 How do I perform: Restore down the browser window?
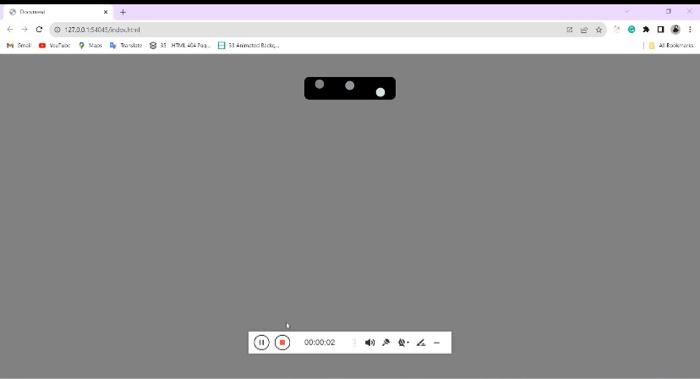tap(668, 12)
